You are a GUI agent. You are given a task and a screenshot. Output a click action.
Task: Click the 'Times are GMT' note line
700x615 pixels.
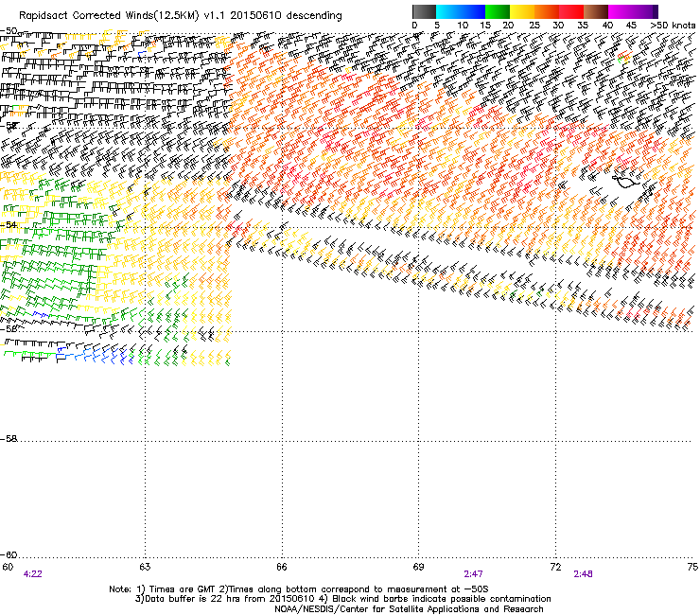[299, 589]
